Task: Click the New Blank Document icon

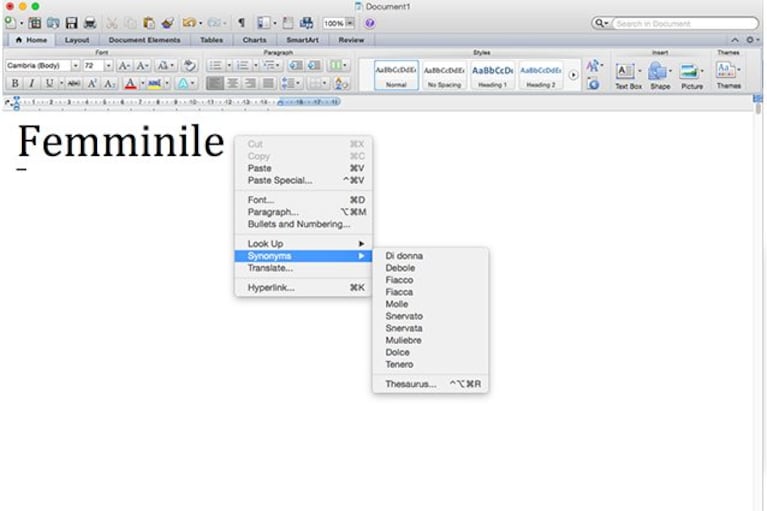Action: pyautogui.click(x=10, y=22)
